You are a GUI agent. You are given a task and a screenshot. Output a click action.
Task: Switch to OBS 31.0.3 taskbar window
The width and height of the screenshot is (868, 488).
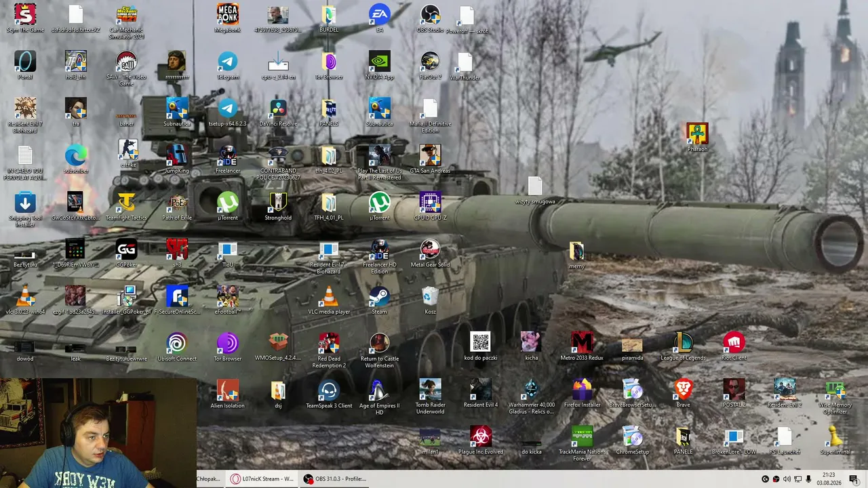pyautogui.click(x=335, y=479)
